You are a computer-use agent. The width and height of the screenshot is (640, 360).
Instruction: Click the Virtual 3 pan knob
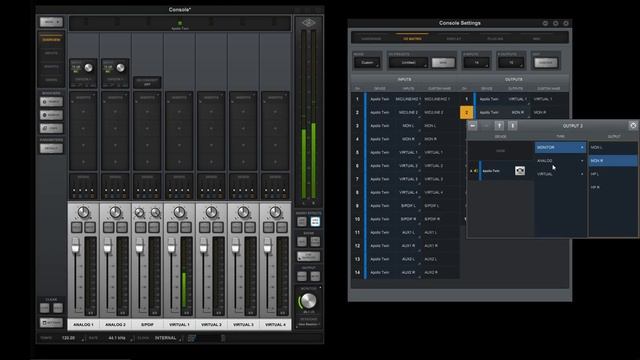243,212
